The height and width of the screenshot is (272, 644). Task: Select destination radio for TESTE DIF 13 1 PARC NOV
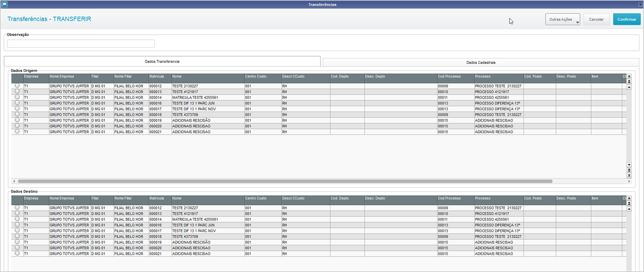point(17,230)
